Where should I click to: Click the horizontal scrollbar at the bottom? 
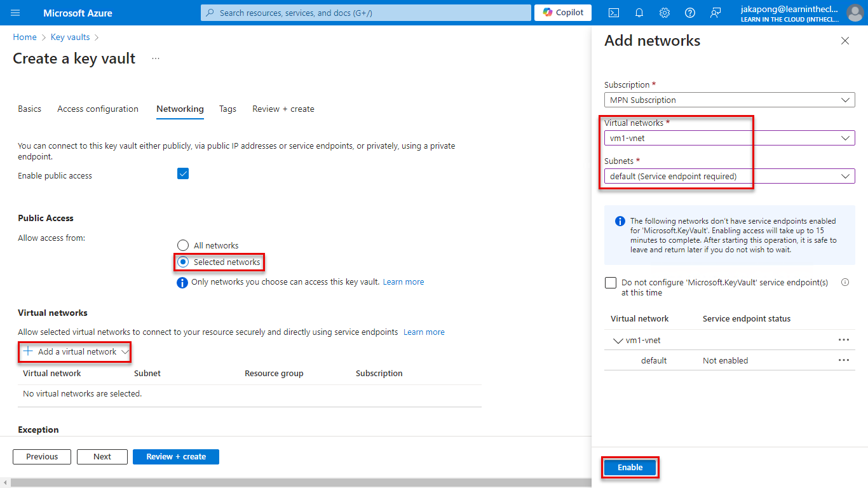click(301, 483)
